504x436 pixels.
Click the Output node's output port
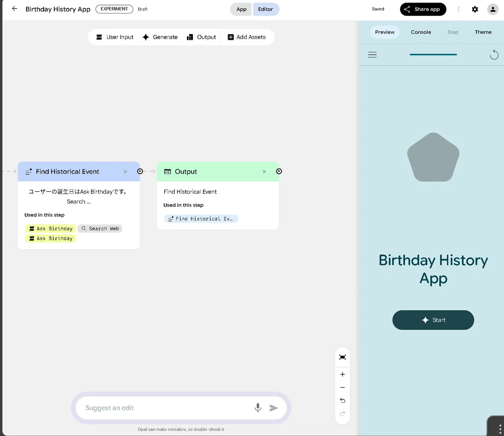(x=279, y=172)
